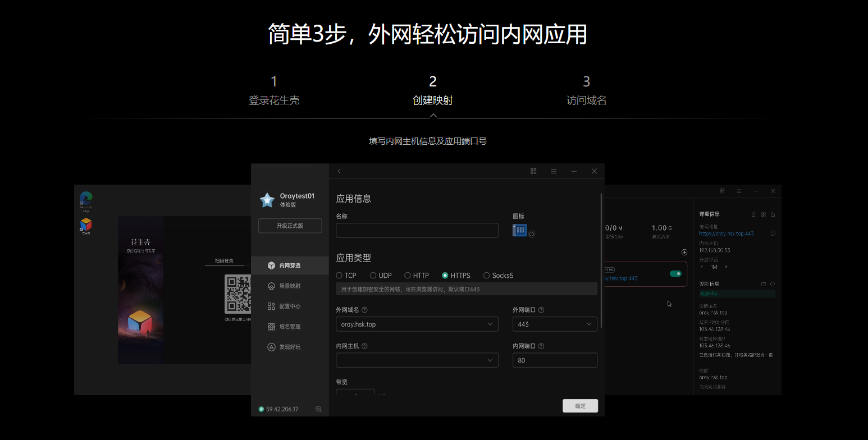Image resolution: width=868 pixels, height=440 pixels.
Task: Click the 升级正式版 button
Action: (290, 226)
